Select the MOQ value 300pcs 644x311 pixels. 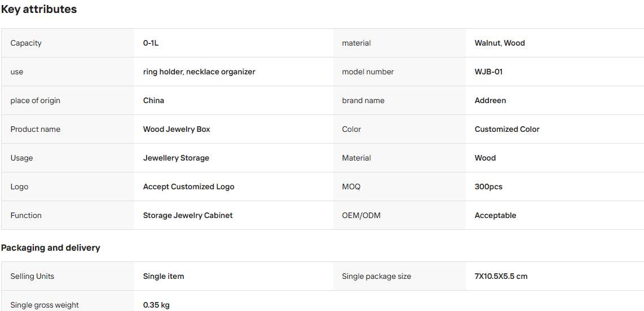click(x=488, y=186)
